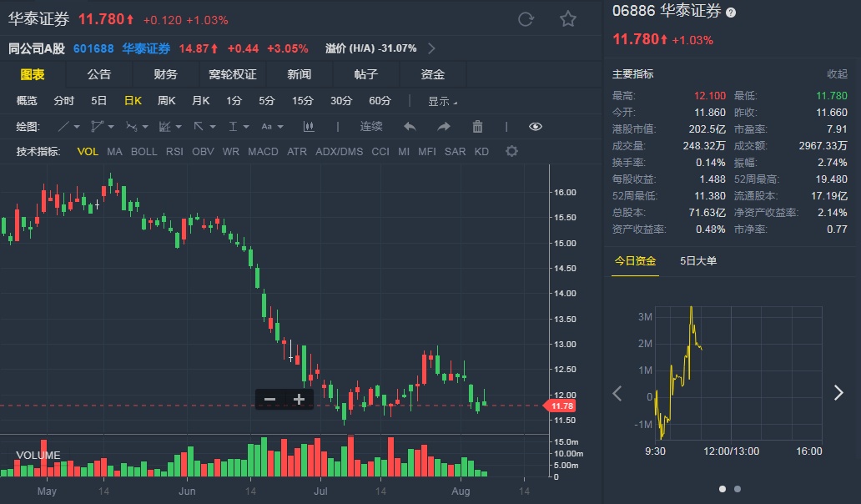Click the undo arrow in drawing toolbar
This screenshot has height=504, width=861.
[410, 127]
